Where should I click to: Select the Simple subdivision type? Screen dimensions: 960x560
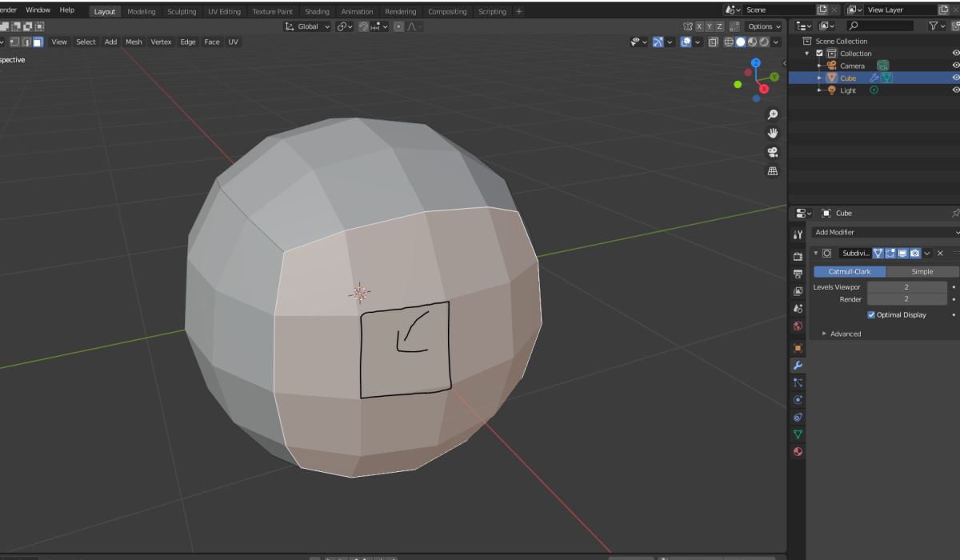coord(922,271)
